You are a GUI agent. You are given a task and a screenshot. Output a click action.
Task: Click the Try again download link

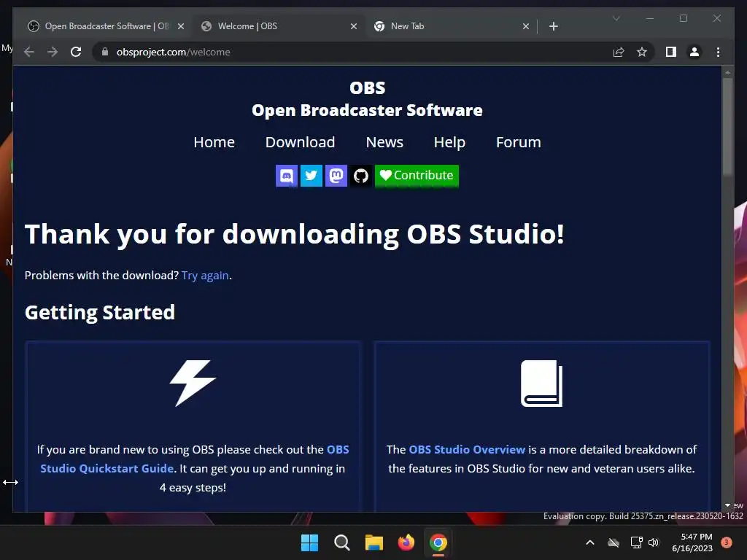(x=205, y=276)
